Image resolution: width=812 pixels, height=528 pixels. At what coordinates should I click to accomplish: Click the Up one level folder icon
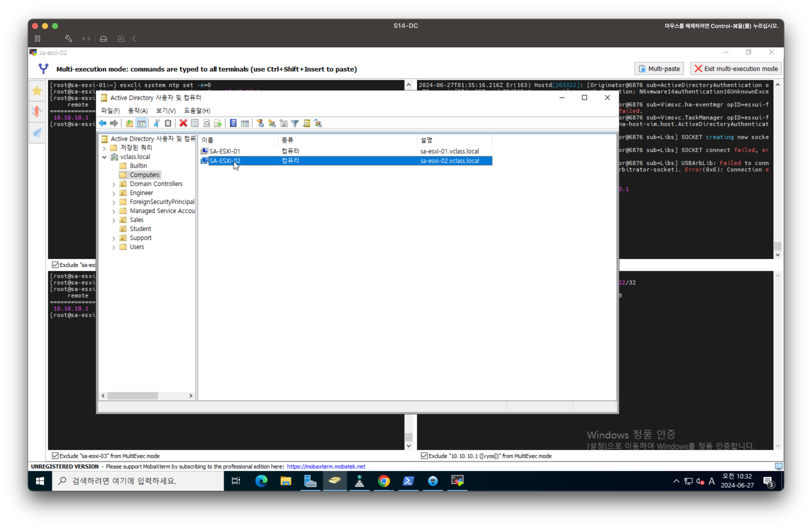click(x=129, y=123)
